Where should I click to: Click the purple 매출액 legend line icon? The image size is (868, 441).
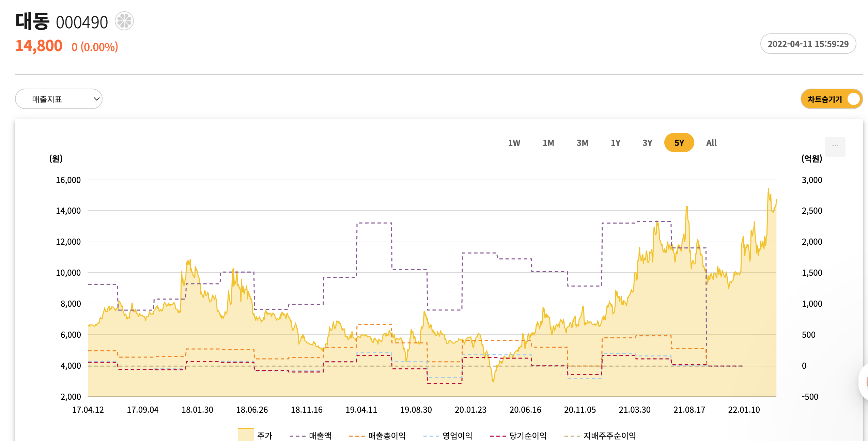tap(298, 436)
